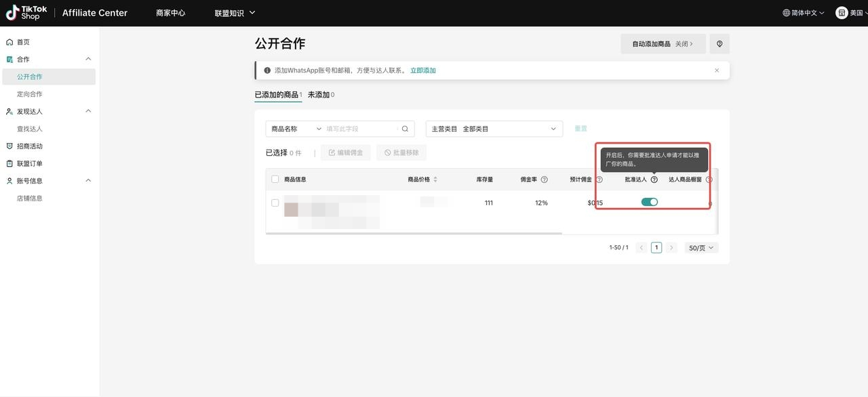Click the 佣金率 help question icon
Viewport: 868px width, 397px height.
tap(544, 180)
